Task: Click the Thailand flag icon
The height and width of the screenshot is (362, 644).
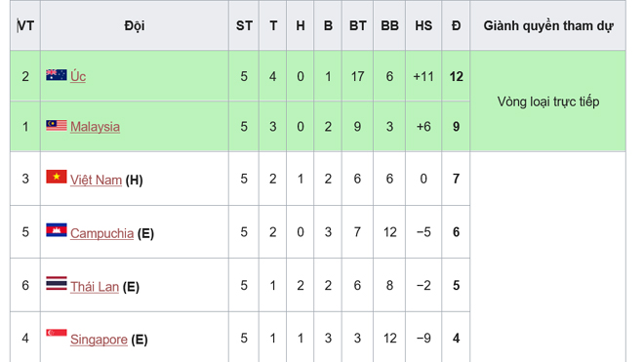Action: [x=57, y=284]
